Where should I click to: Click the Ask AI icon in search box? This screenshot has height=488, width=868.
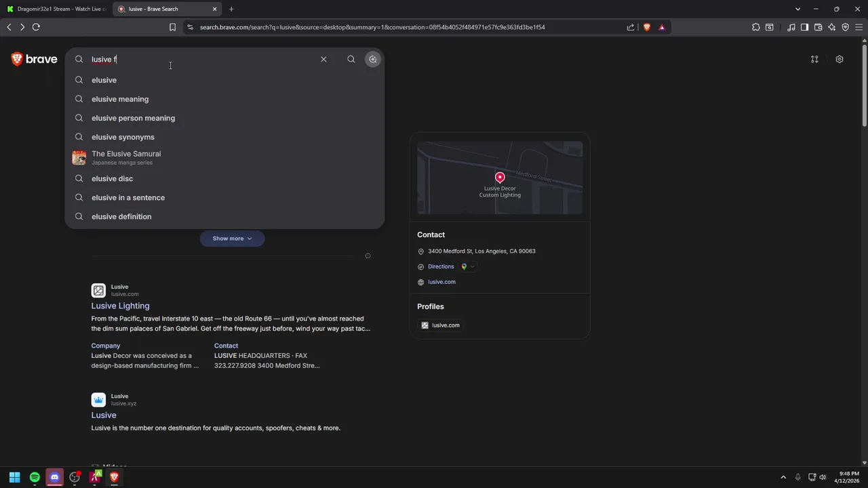[372, 59]
